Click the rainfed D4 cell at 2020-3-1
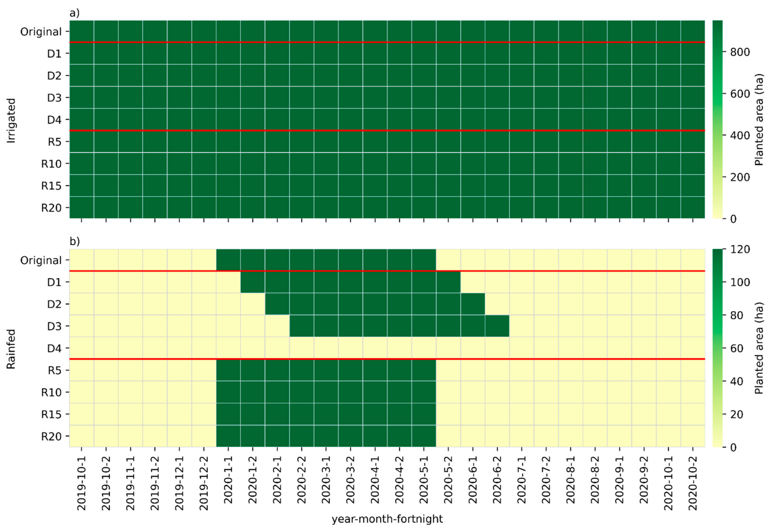 pos(326,348)
